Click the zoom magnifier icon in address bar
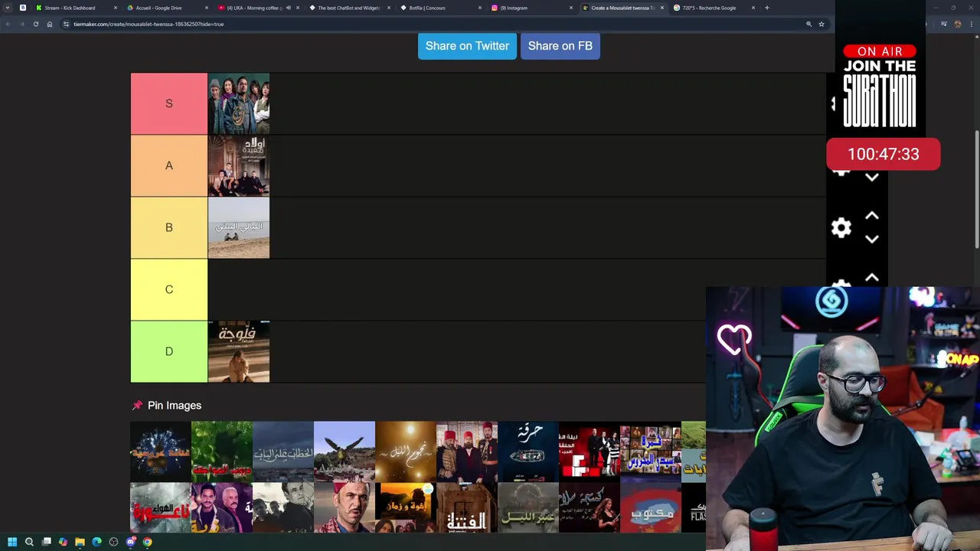The width and height of the screenshot is (980, 551). pyautogui.click(x=808, y=24)
